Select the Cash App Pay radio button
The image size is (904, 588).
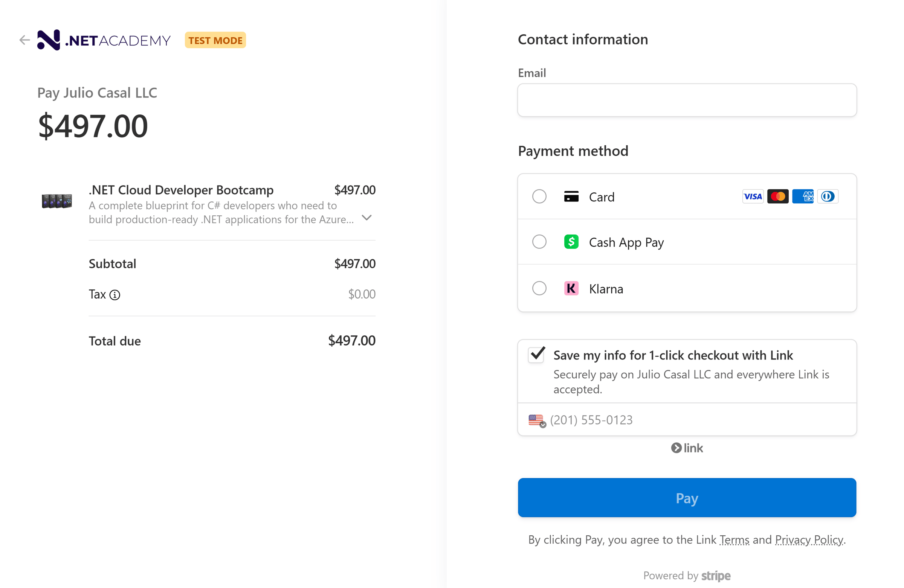coord(539,242)
